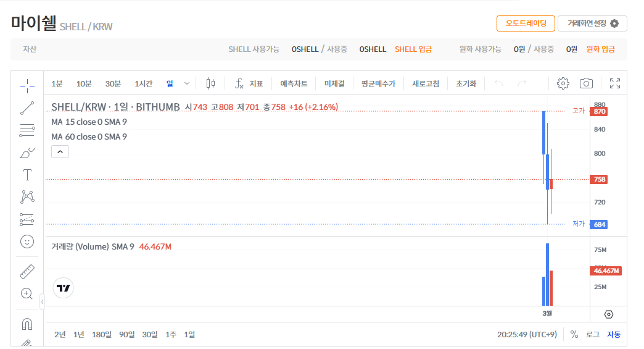644x349 pixels.
Task: Select the forecast and measurement tool
Action: click(27, 219)
